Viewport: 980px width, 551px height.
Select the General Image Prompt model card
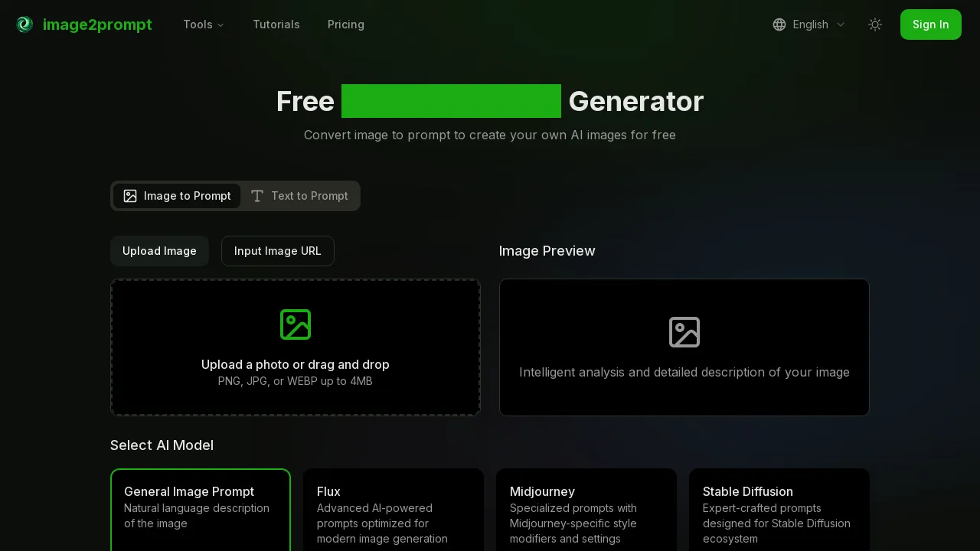coord(201,510)
